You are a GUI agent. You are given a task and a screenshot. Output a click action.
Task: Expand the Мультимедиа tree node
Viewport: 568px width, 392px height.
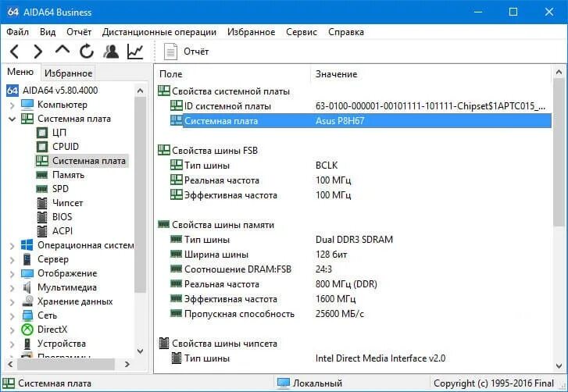coord(13,288)
